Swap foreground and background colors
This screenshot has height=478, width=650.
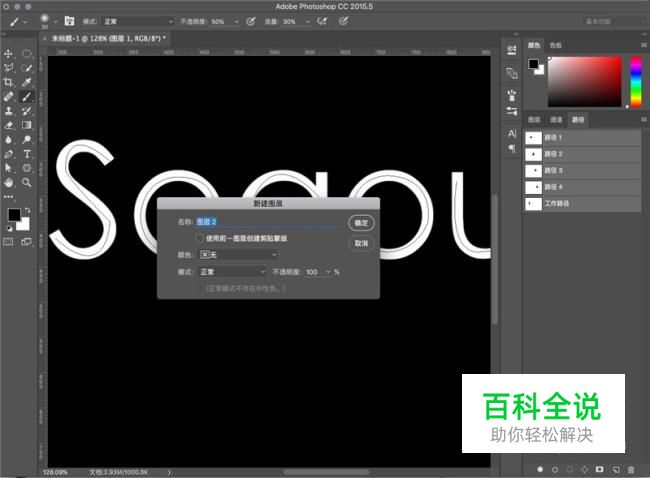(27, 210)
